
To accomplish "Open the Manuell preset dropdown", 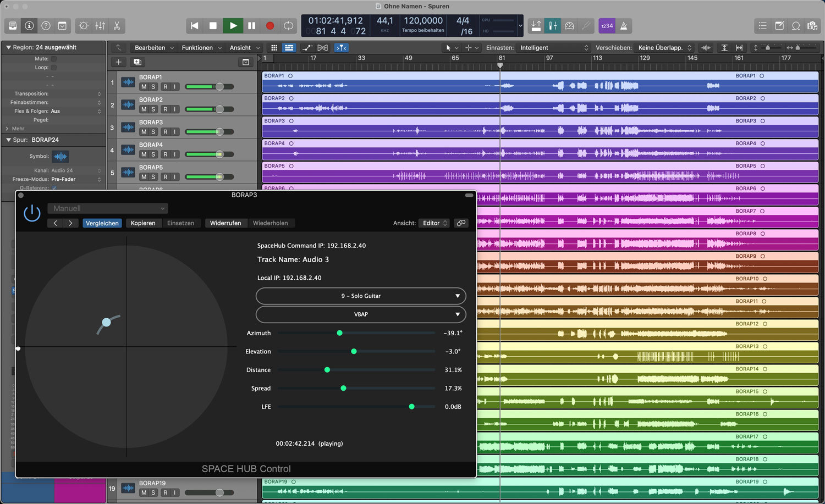I will tap(108, 208).
